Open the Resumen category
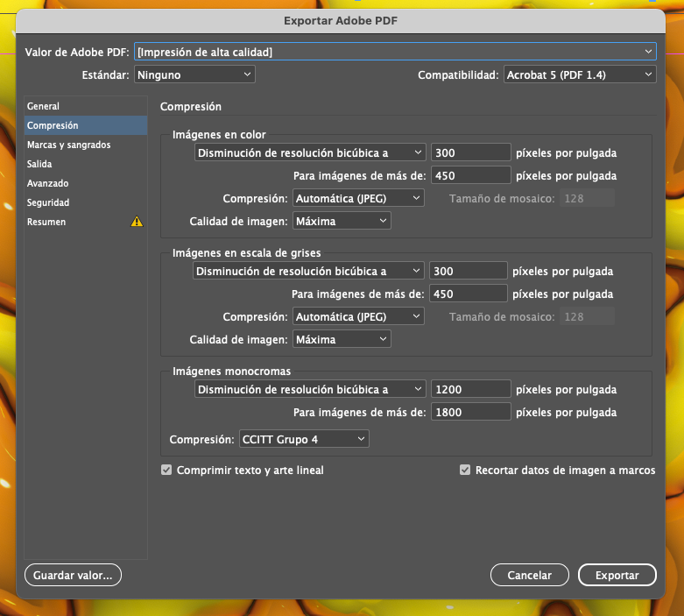Viewport: 684px width, 616px height. pos(86,222)
